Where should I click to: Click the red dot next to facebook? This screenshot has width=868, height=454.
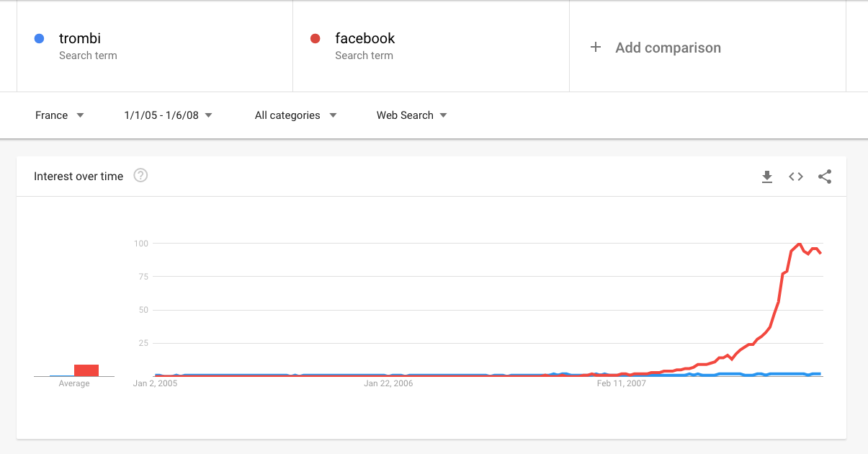point(315,38)
